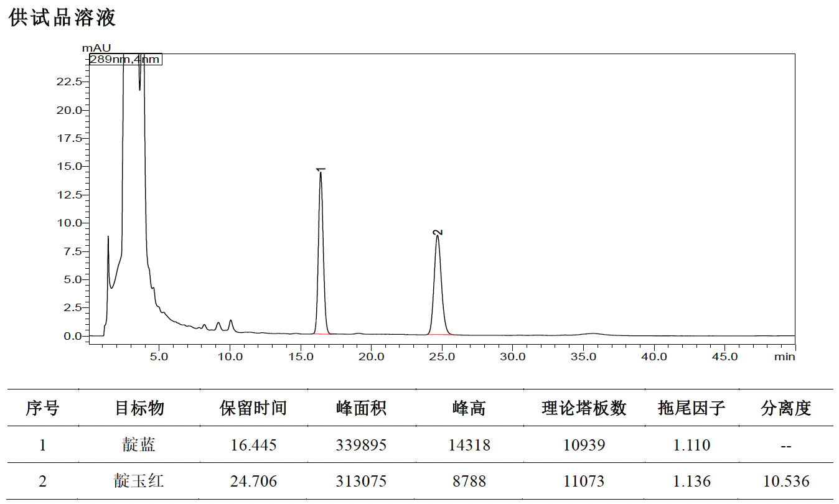Click the 目标物 column header

(x=139, y=408)
